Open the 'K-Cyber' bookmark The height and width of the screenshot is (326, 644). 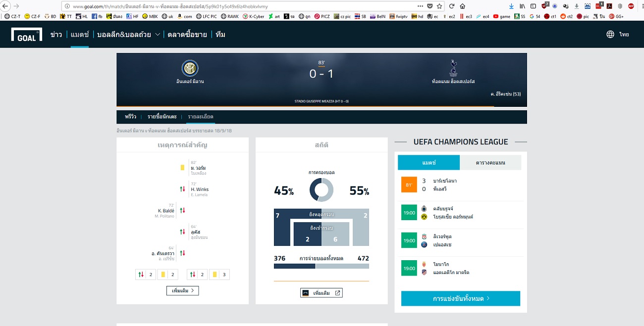[254, 16]
